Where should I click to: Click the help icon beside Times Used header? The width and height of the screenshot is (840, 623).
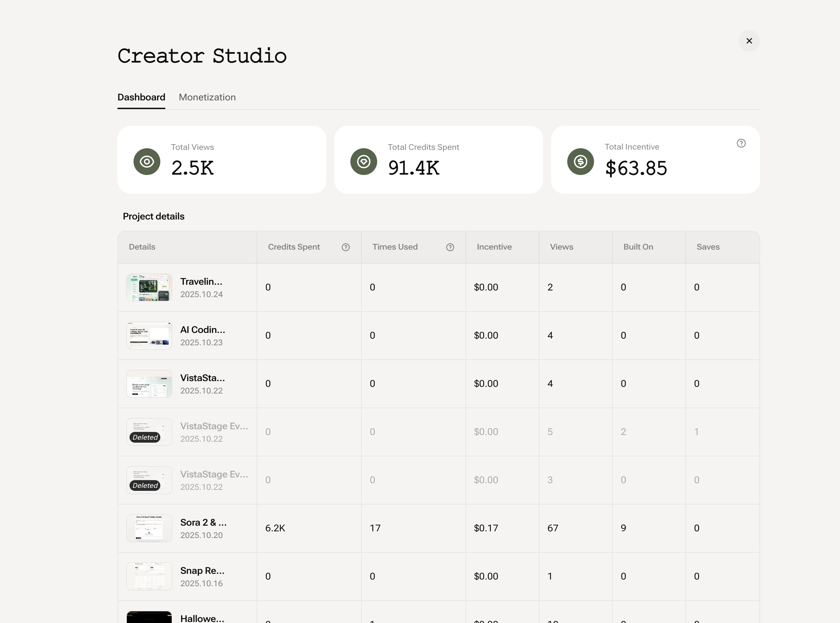(x=450, y=247)
